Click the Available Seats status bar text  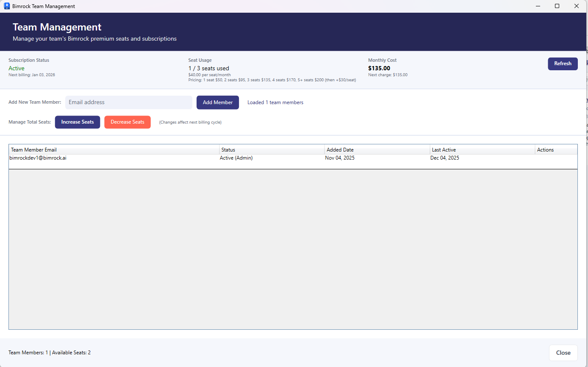point(50,352)
